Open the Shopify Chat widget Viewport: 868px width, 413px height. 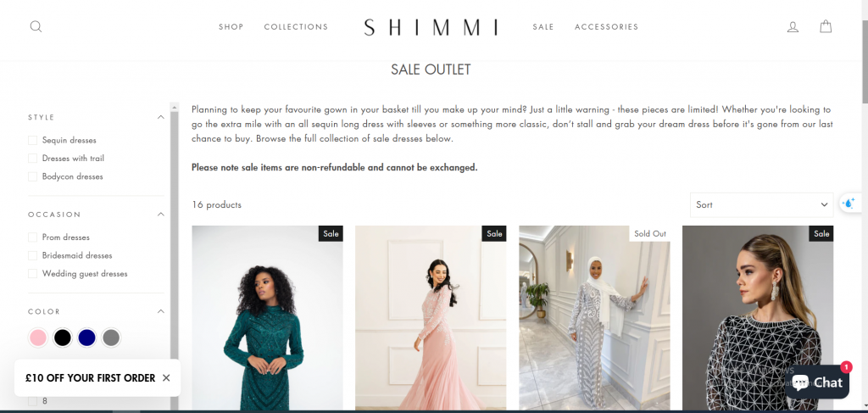tap(817, 382)
